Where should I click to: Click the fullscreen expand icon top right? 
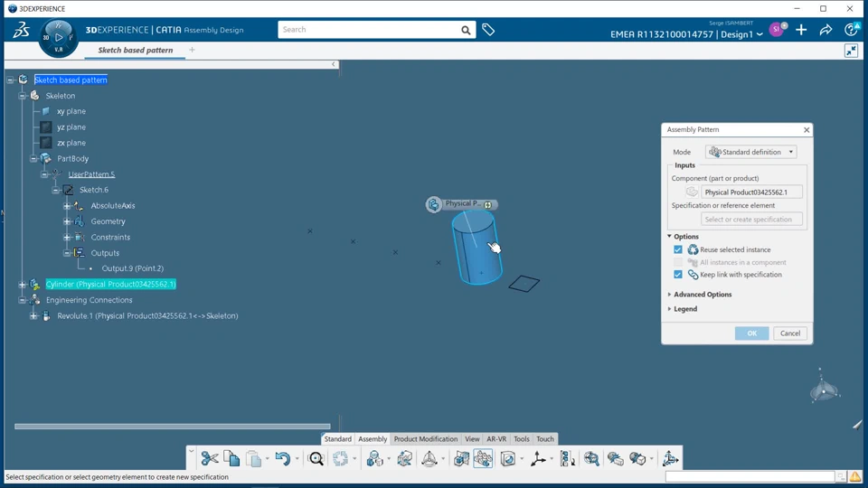click(851, 51)
